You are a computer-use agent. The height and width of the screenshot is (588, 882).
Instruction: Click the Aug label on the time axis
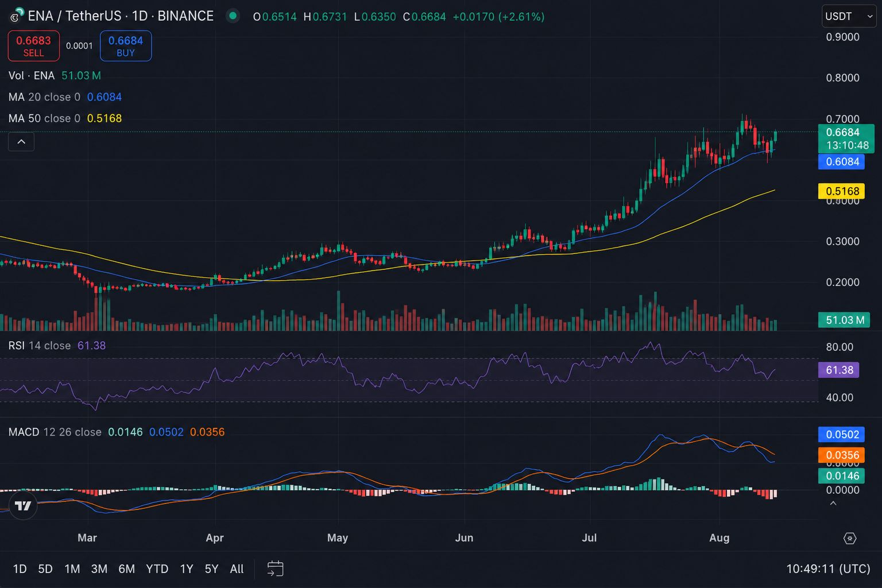[719, 538]
